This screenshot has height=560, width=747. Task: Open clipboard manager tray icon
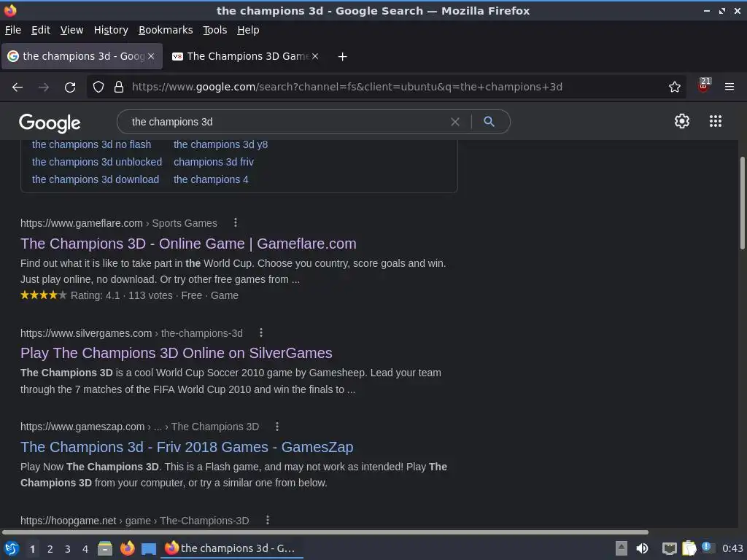(689, 548)
